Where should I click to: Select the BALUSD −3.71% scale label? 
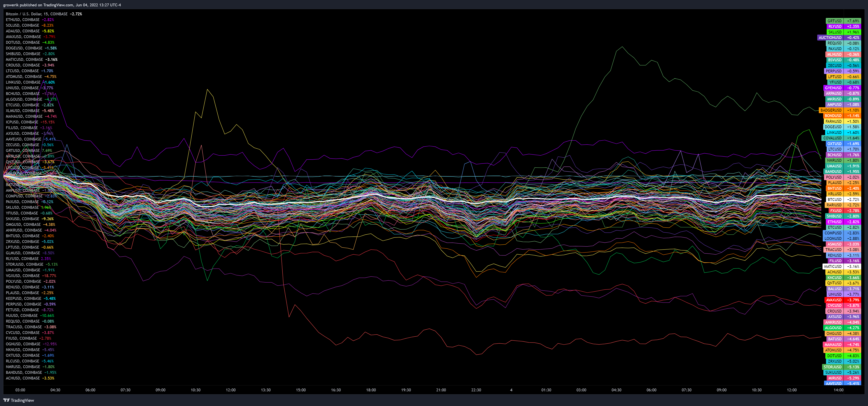(x=844, y=289)
